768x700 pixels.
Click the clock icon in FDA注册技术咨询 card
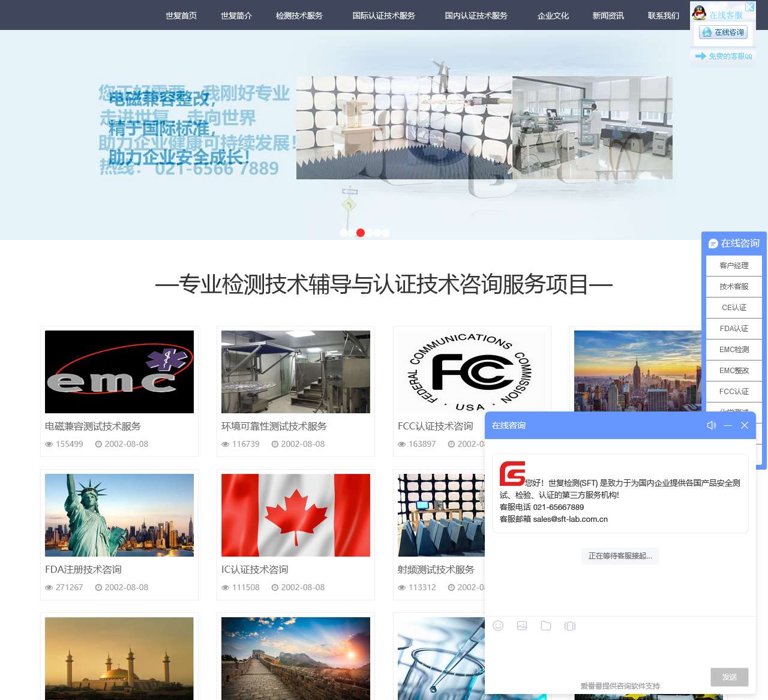98,588
